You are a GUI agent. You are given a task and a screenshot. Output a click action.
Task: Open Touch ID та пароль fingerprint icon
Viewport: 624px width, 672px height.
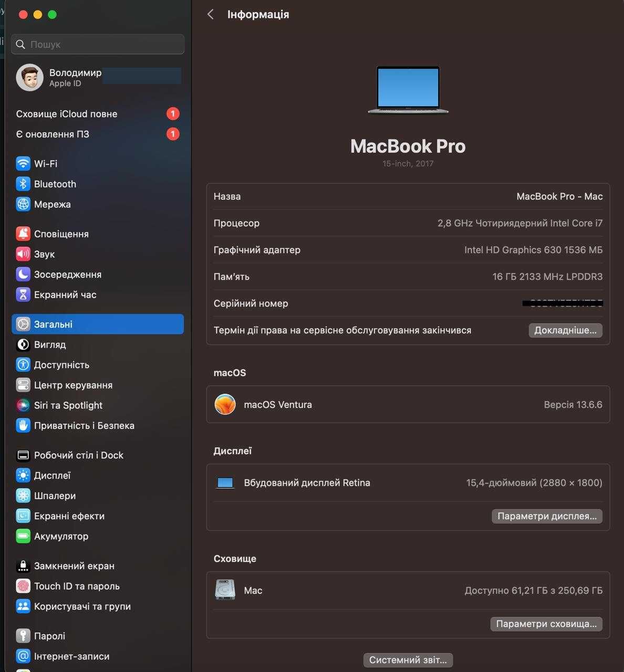[23, 586]
